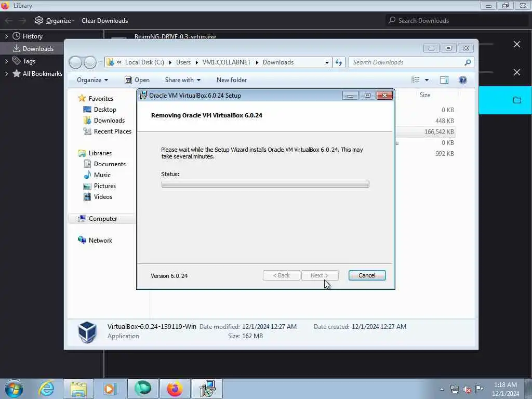Select Desktop under Favorites
Image resolution: width=532 pixels, height=399 pixels.
[x=105, y=110]
